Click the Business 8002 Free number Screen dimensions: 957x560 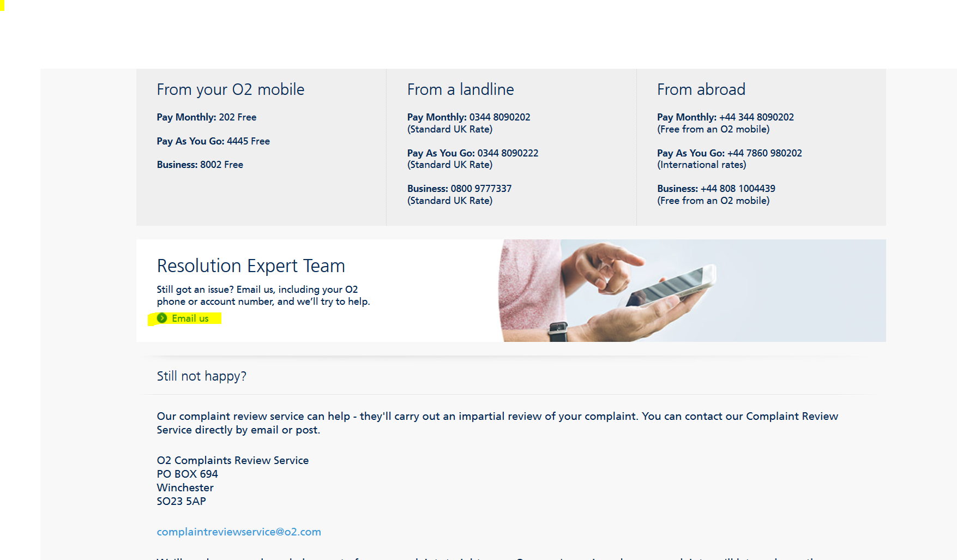[210, 165]
